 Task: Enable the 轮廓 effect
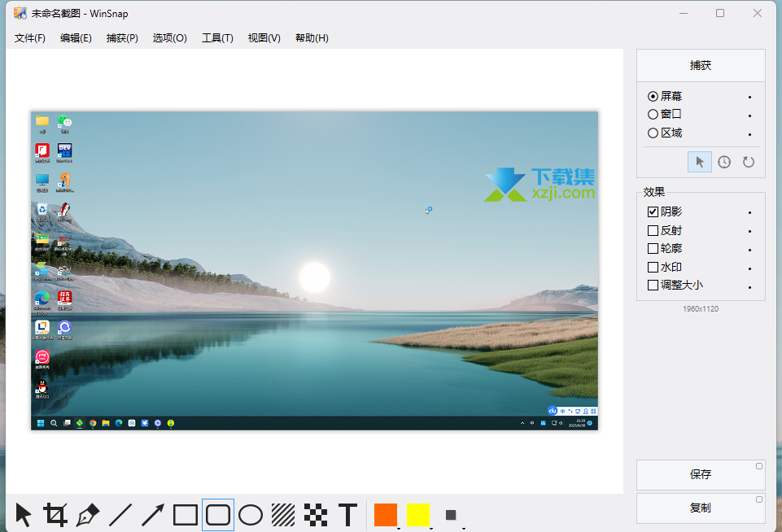click(x=665, y=248)
